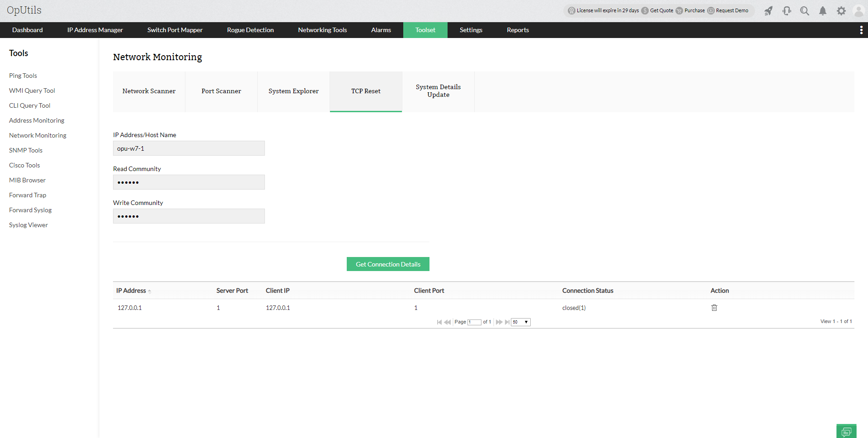The image size is (868, 438).
Task: Go to last page of results
Action: pyautogui.click(x=507, y=322)
